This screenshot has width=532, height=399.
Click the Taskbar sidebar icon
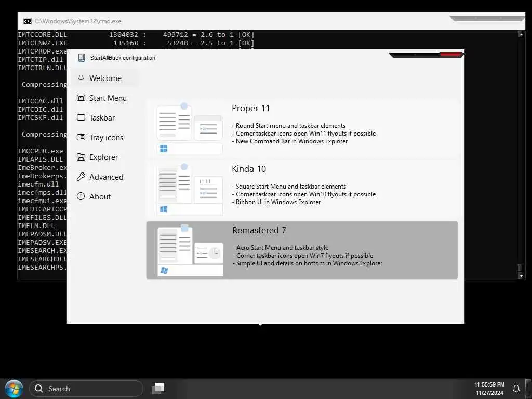click(x=81, y=117)
